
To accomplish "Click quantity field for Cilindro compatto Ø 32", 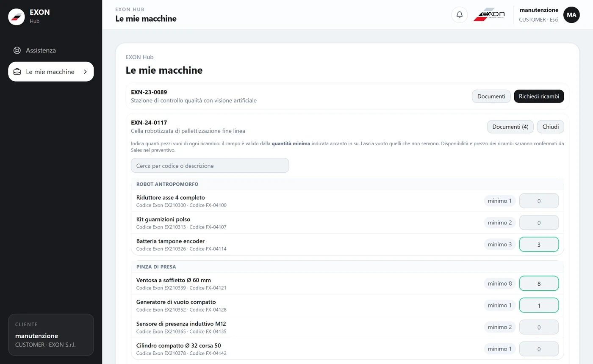I will (x=539, y=349).
